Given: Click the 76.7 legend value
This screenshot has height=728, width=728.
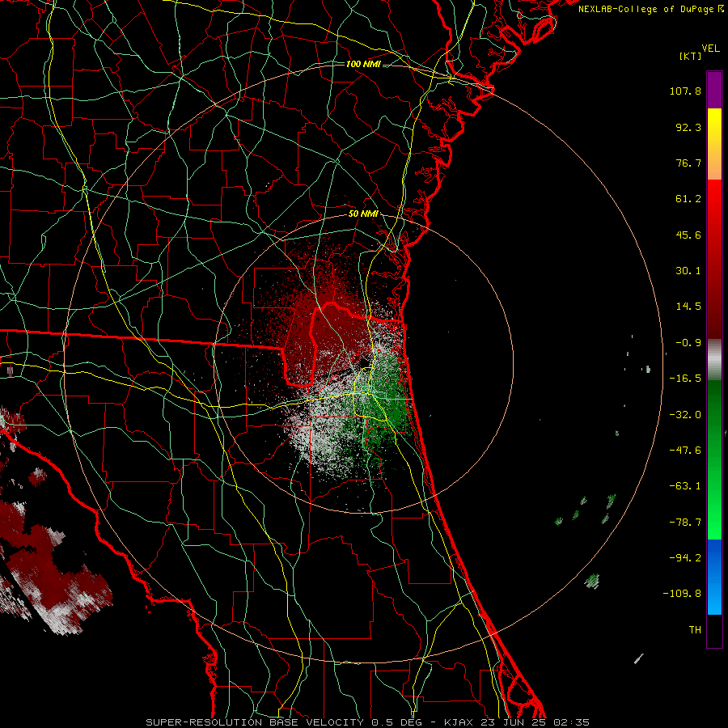Looking at the screenshot, I should click(688, 163).
